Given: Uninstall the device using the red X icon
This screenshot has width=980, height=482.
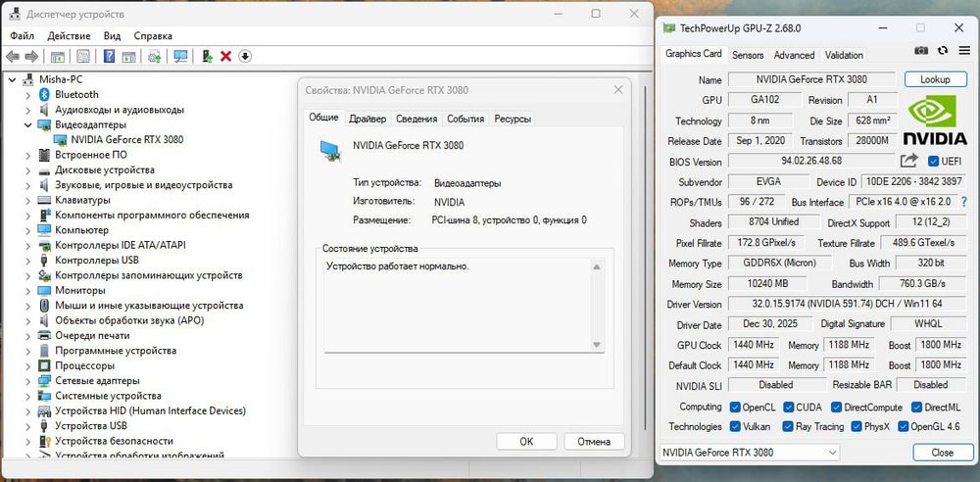Looking at the screenshot, I should pos(226,57).
